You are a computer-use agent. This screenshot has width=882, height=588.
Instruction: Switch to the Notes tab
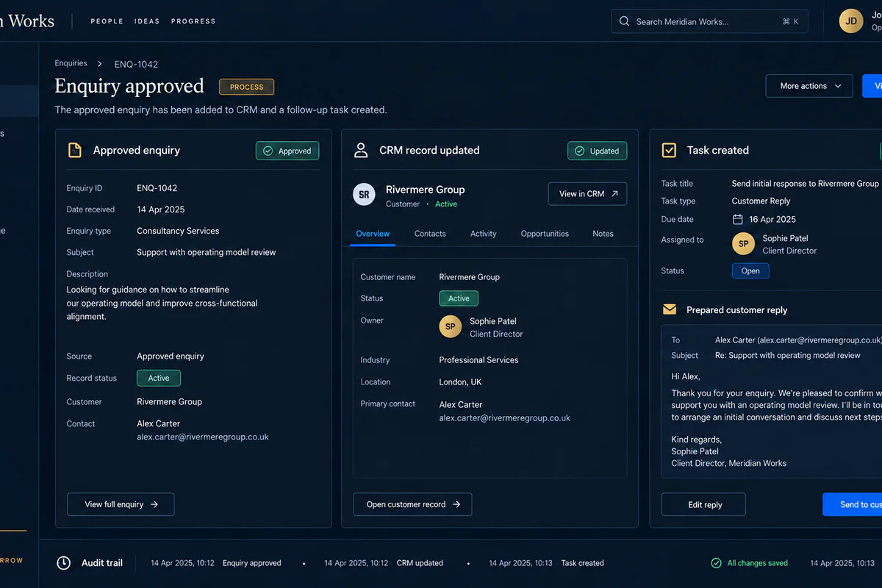point(603,234)
